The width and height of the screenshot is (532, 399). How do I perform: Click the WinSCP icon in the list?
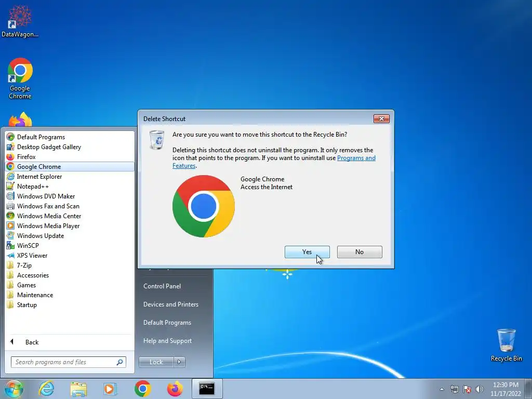pyautogui.click(x=10, y=245)
